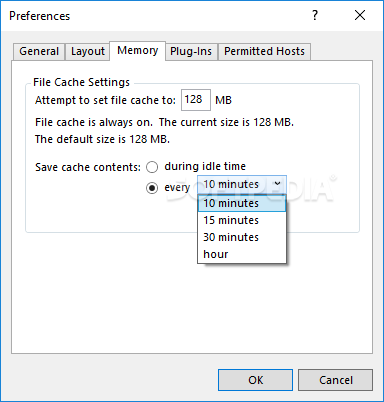Open the question mark help button

(x=315, y=15)
